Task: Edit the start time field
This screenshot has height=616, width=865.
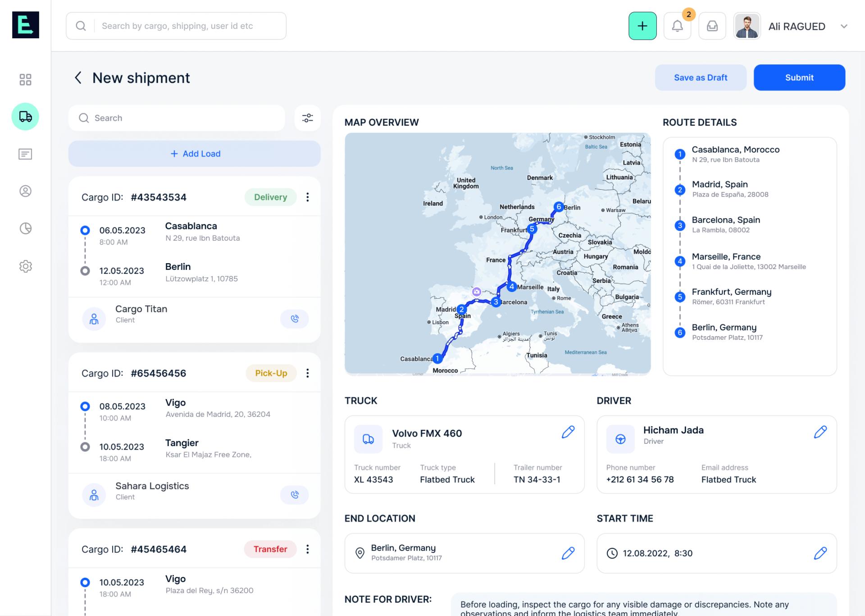Action: (x=820, y=553)
